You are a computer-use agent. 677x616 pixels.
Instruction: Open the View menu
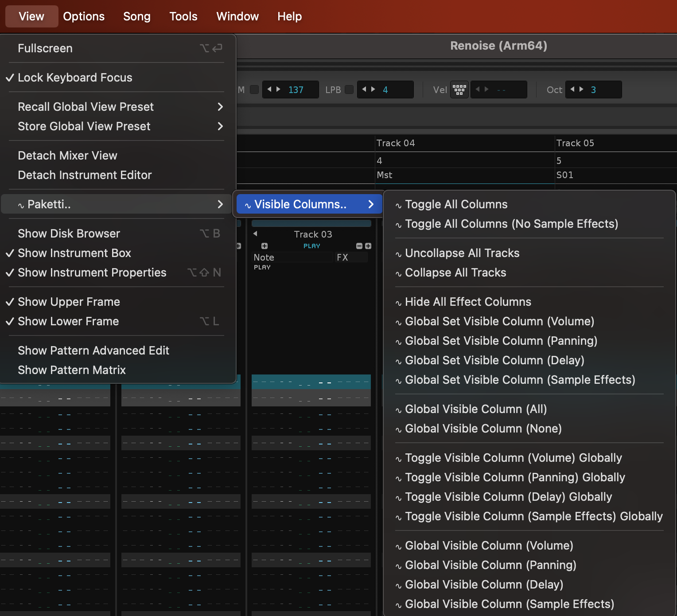click(31, 16)
